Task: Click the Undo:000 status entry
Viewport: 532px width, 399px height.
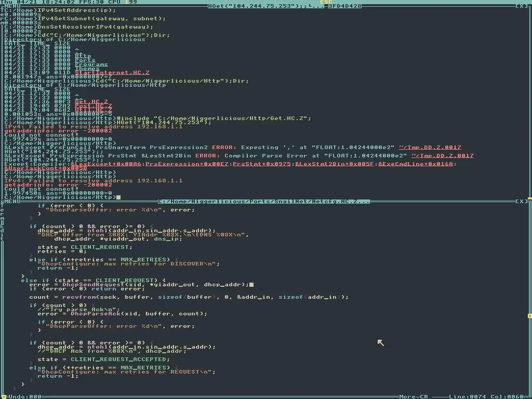Action: click(24, 396)
